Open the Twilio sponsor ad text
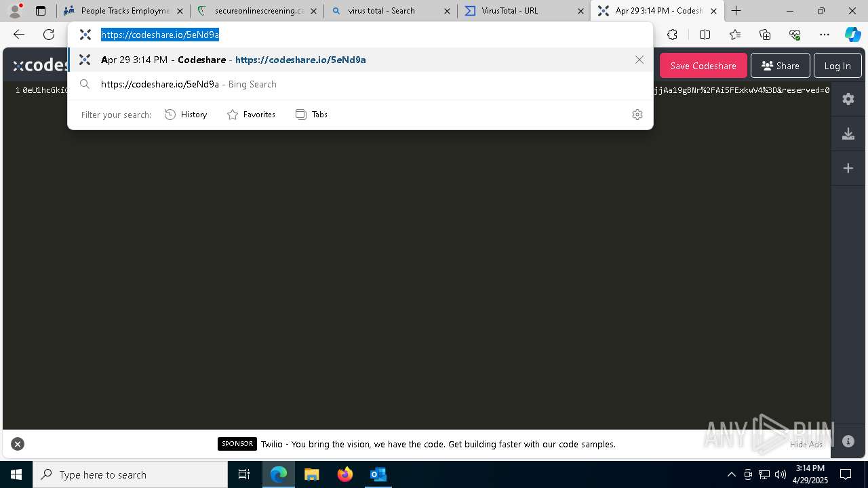This screenshot has height=488, width=868. pyautogui.click(x=438, y=445)
